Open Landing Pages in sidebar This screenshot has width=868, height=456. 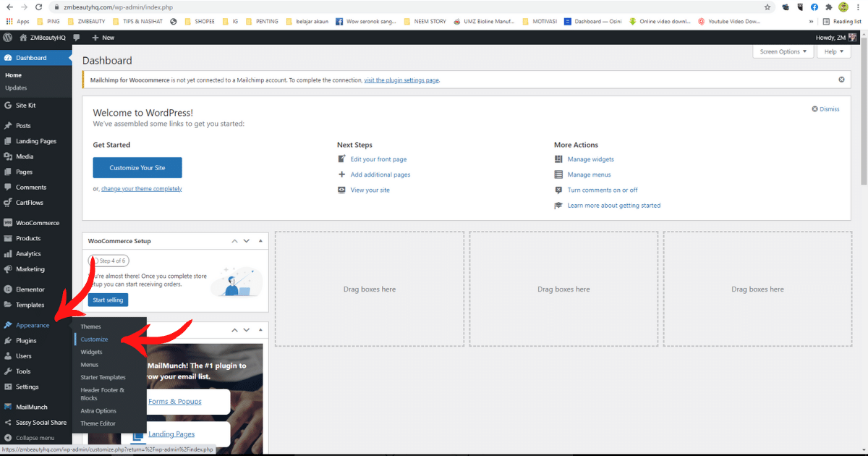coord(36,141)
